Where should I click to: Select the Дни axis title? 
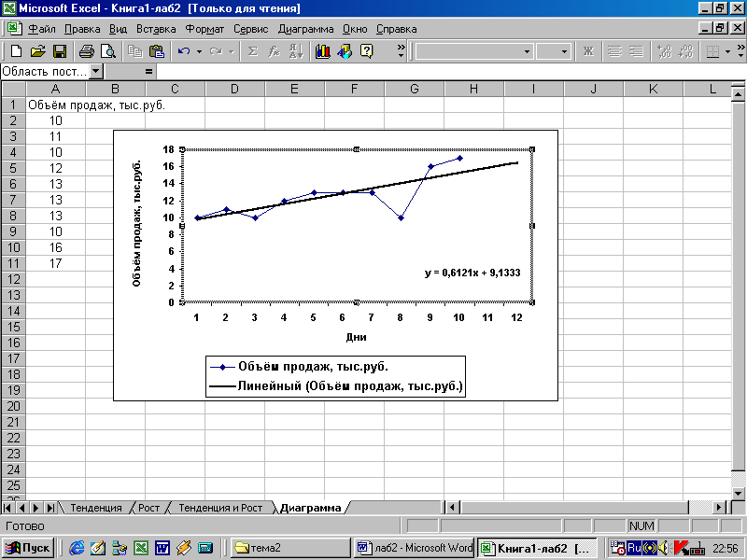click(356, 337)
